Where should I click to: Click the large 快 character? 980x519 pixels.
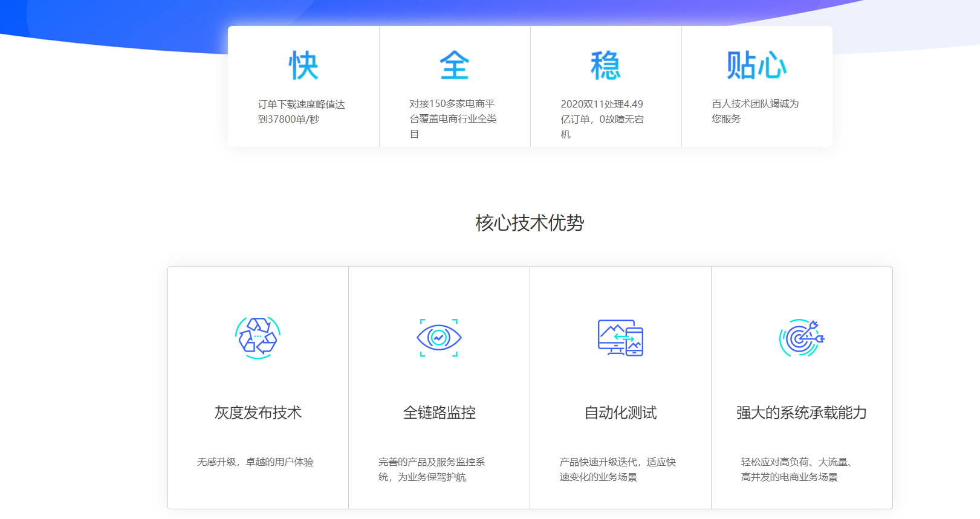[303, 65]
